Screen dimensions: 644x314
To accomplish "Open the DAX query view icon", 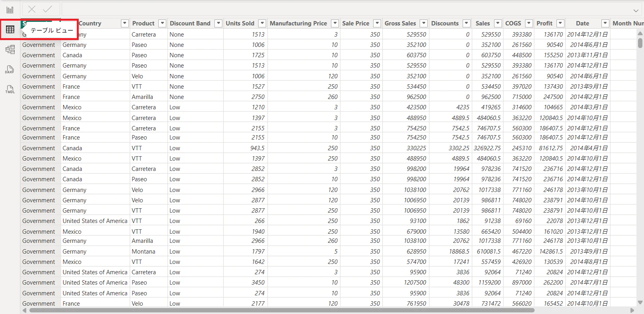I will [10, 70].
